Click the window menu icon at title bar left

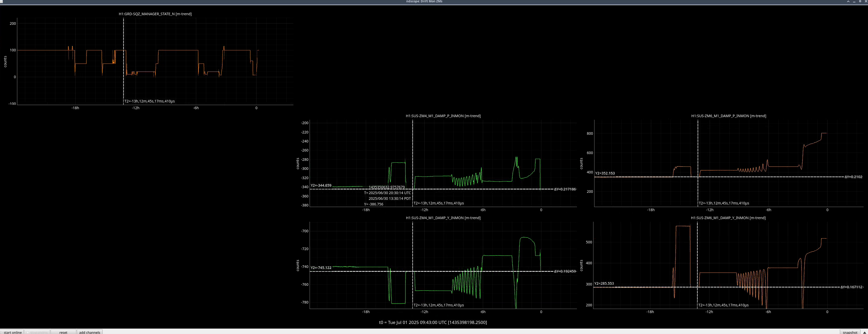2,1
